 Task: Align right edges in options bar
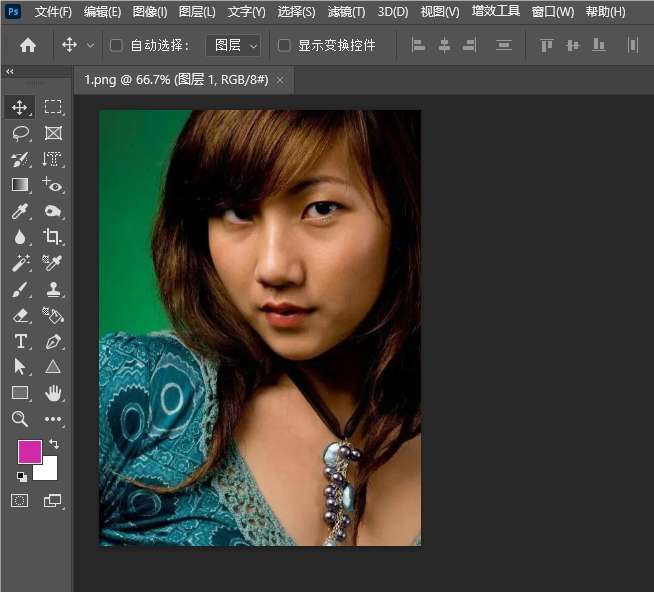coord(470,45)
